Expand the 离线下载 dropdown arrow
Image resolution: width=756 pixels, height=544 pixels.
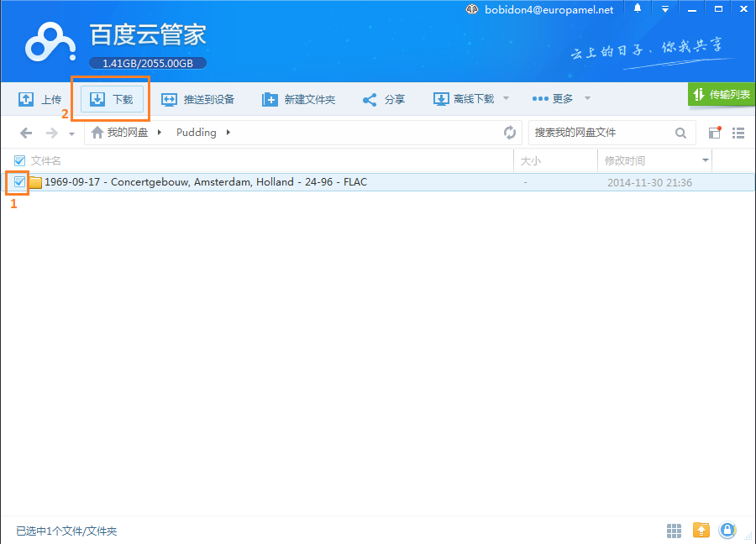[x=506, y=99]
